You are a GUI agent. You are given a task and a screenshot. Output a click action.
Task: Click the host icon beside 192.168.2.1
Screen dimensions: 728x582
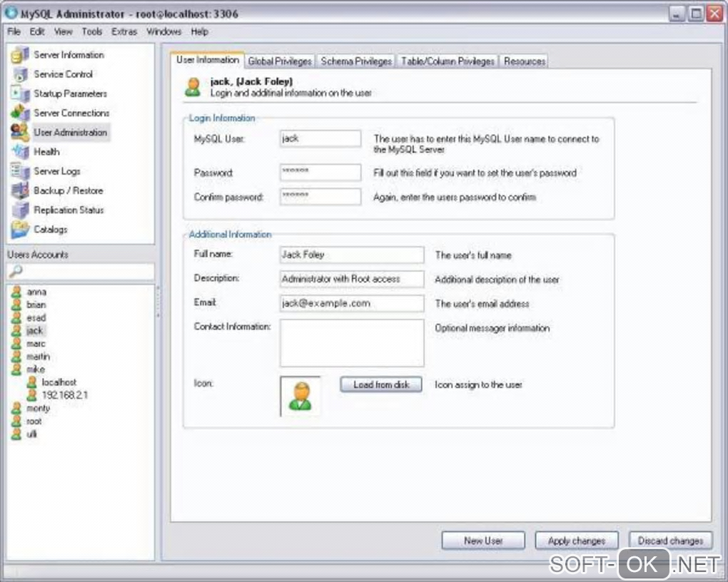click(31, 395)
